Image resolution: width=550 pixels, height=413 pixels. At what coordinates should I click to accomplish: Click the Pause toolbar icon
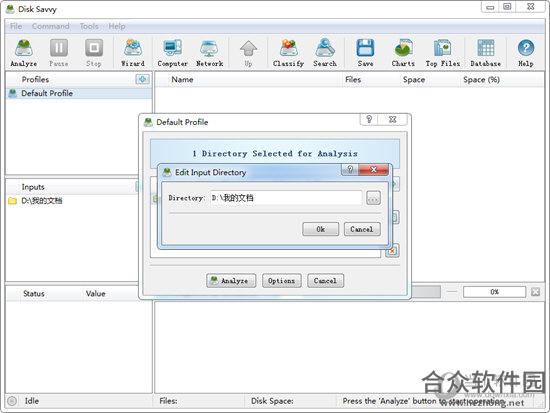point(59,53)
